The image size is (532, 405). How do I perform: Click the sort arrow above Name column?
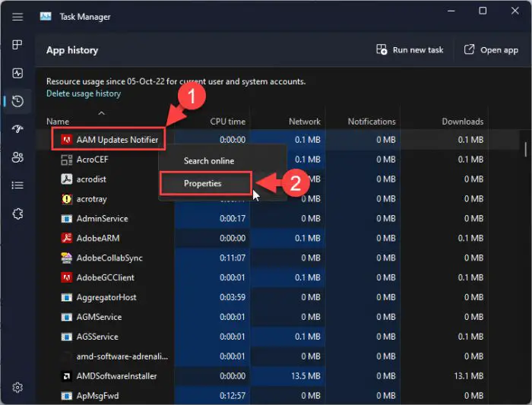point(101,113)
